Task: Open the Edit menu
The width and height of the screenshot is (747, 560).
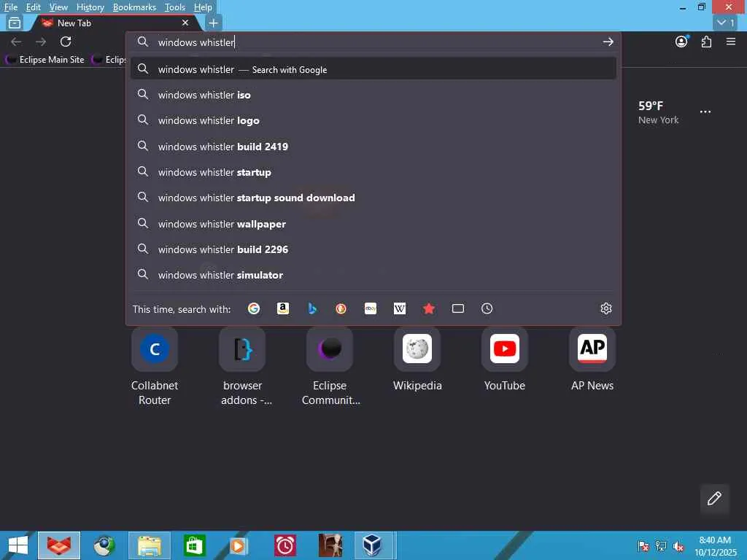Action: tap(33, 7)
